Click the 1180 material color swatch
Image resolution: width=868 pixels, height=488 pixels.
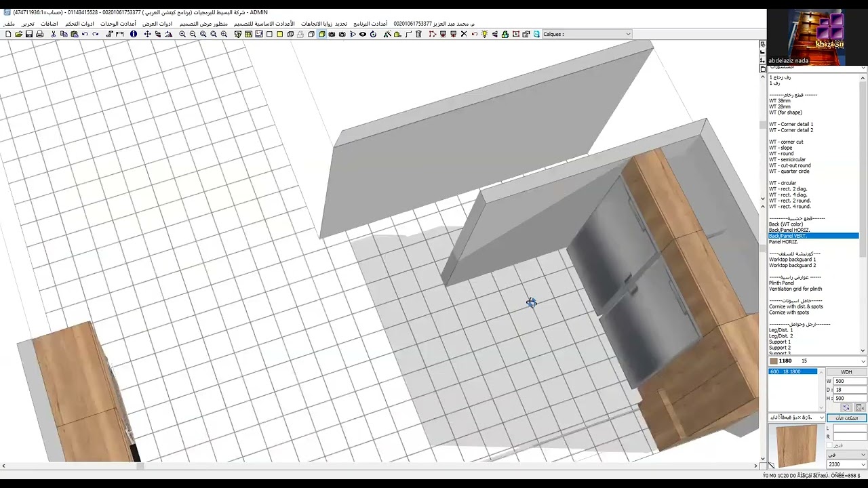(x=774, y=361)
